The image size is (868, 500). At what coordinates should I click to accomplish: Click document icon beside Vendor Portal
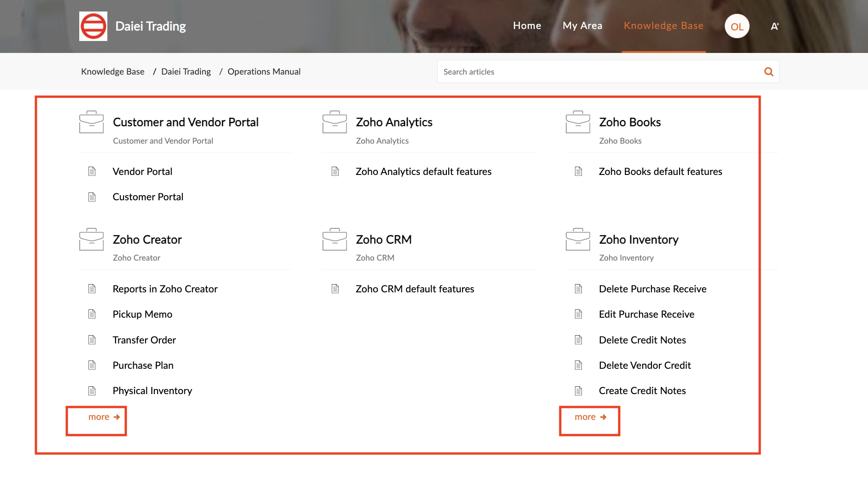click(92, 171)
